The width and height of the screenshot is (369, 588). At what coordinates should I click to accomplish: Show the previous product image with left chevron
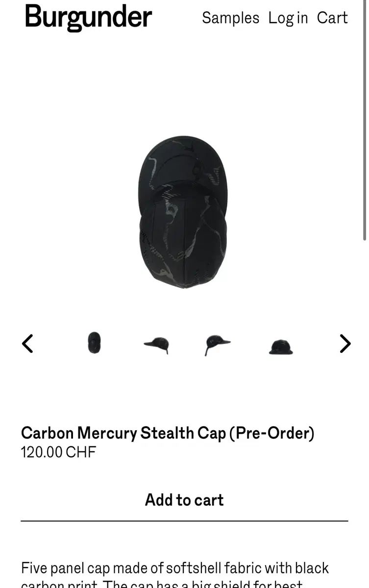point(28,343)
